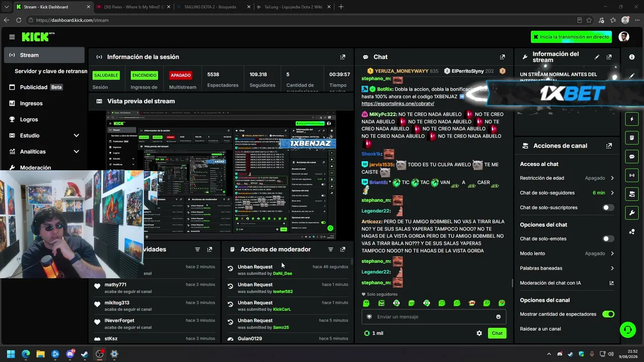
Task: Open Modo lento options
Action: pyautogui.click(x=567, y=253)
